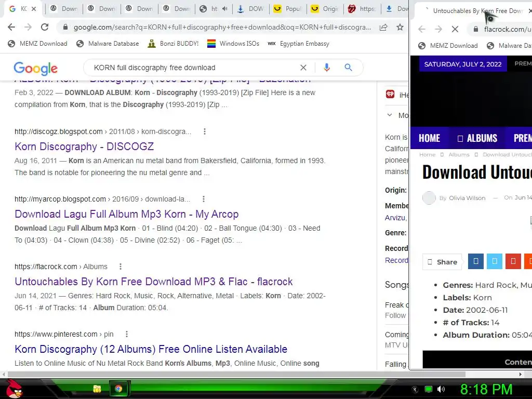Click the network tray icon
The width and height of the screenshot is (532, 399).
[429, 389]
